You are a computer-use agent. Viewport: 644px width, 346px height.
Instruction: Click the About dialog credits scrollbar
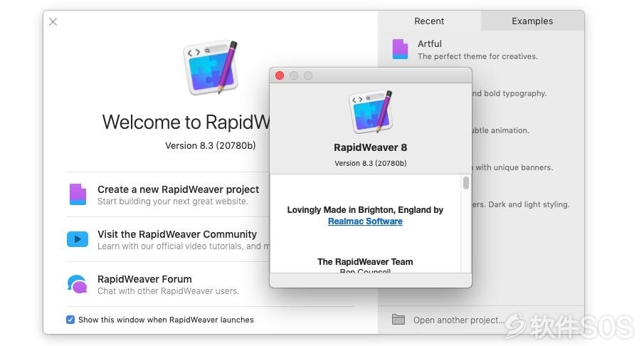pos(466,183)
